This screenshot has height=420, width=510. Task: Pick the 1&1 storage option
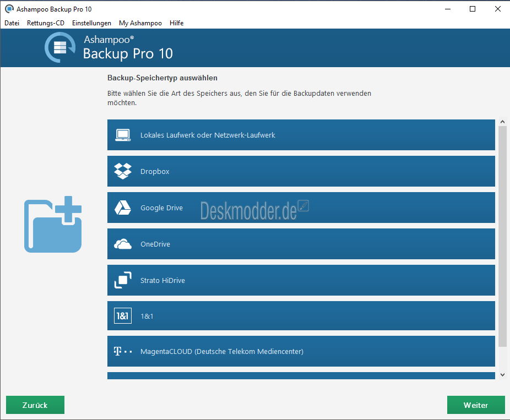pos(301,315)
